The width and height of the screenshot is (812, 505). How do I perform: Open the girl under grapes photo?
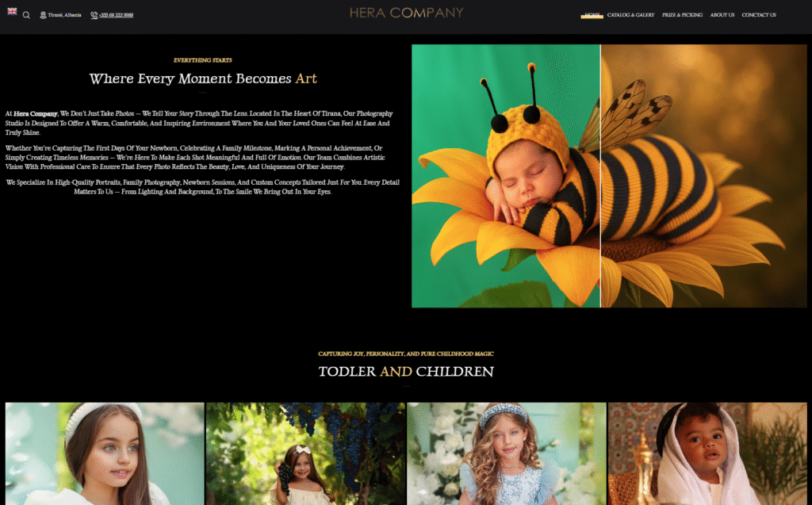305,453
